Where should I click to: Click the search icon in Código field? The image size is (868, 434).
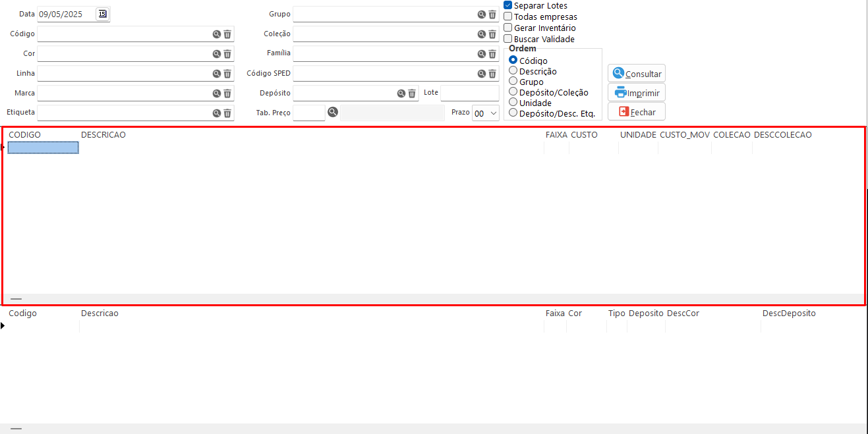(216, 34)
